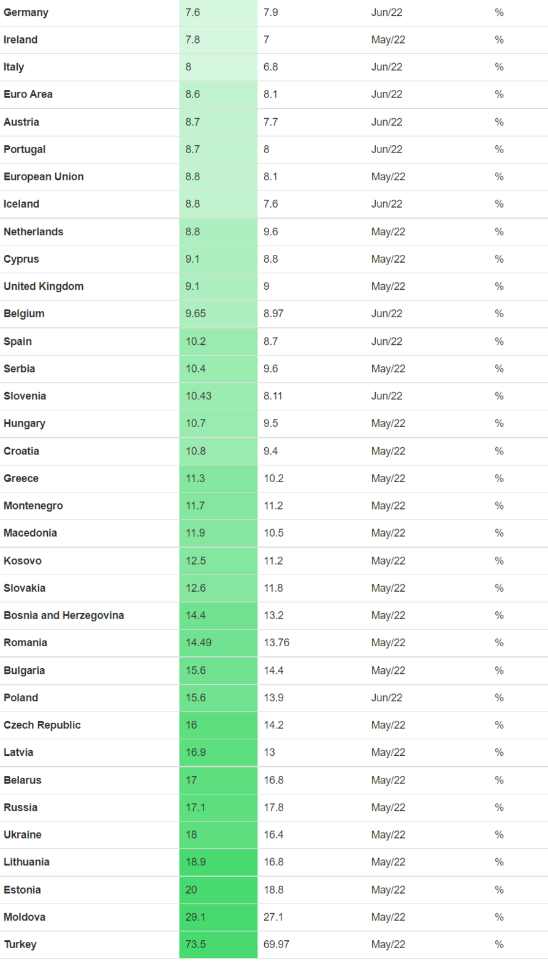Image resolution: width=548 pixels, height=980 pixels.
Task: Select the Turkey country link
Action: (20, 944)
